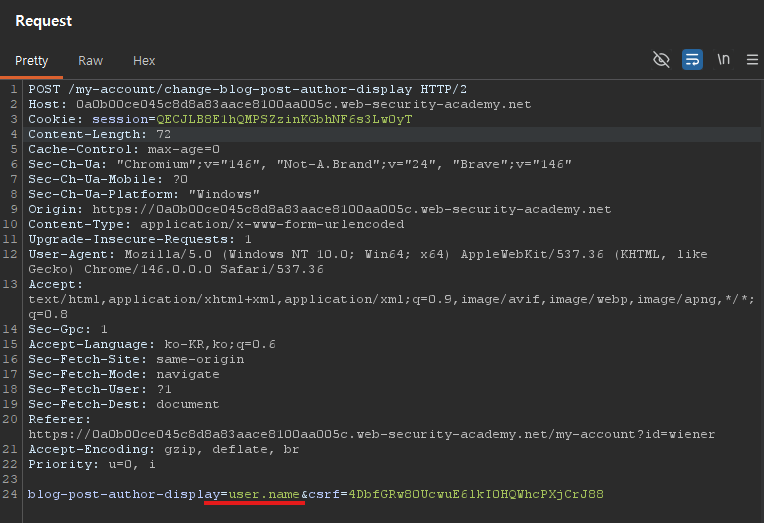Open the hamburger options menu
764x523 pixels.
(752, 60)
